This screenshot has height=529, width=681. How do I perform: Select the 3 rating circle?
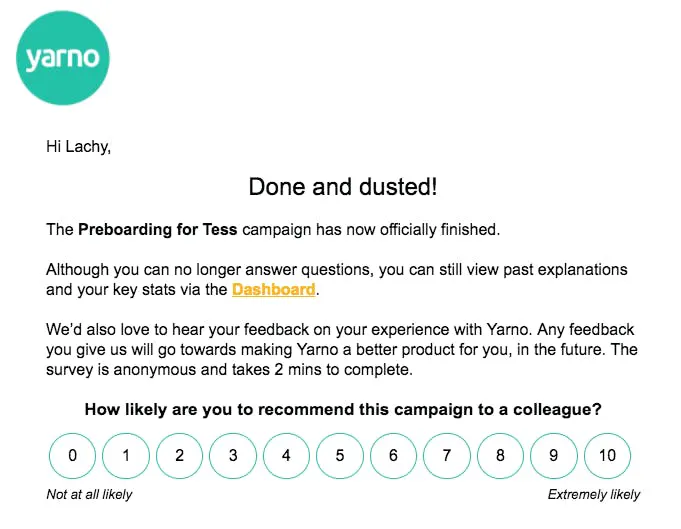233,456
